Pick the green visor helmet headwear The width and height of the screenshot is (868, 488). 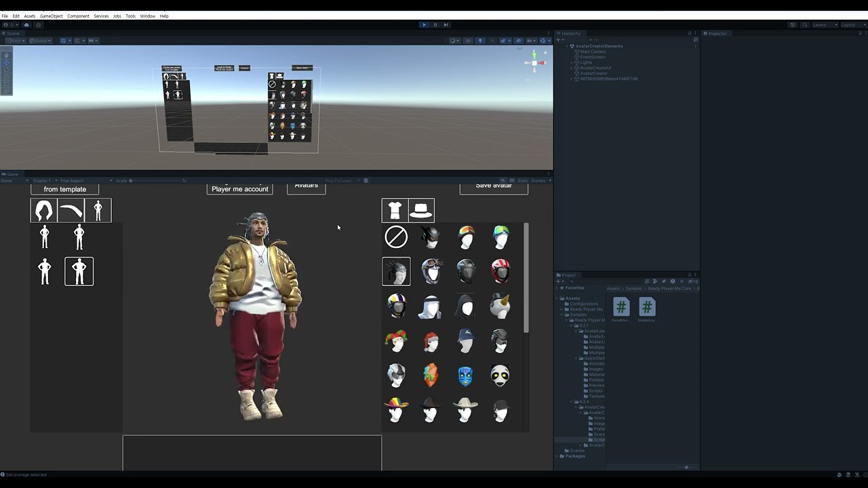(500, 237)
